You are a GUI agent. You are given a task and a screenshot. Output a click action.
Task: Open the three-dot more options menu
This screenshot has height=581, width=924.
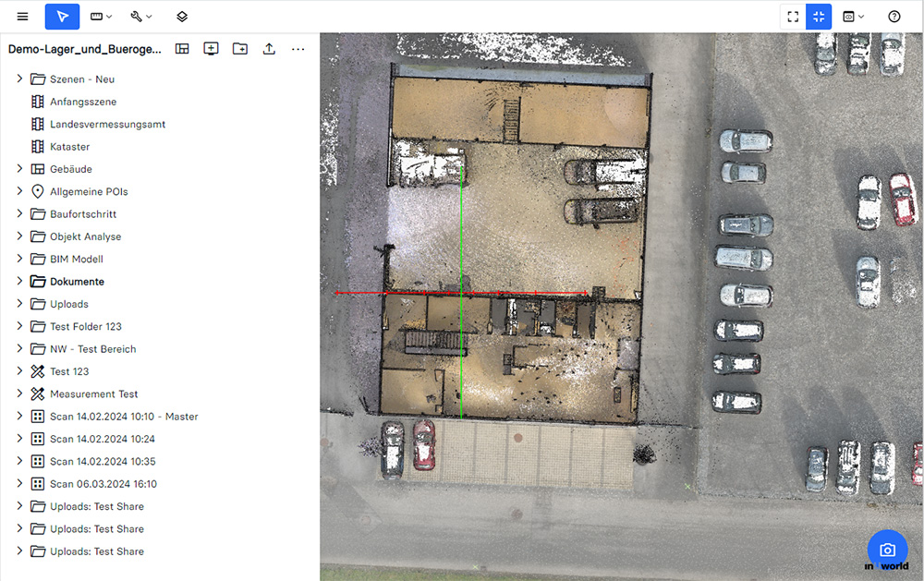pos(298,49)
